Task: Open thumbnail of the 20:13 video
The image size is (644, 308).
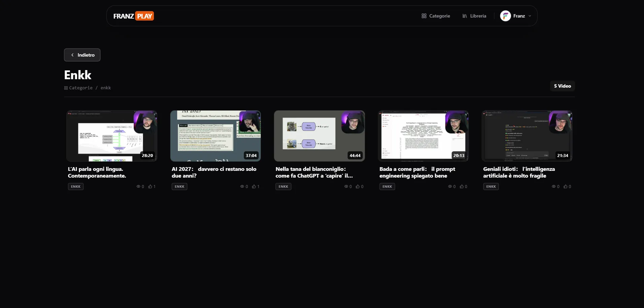Action: pyautogui.click(x=423, y=136)
